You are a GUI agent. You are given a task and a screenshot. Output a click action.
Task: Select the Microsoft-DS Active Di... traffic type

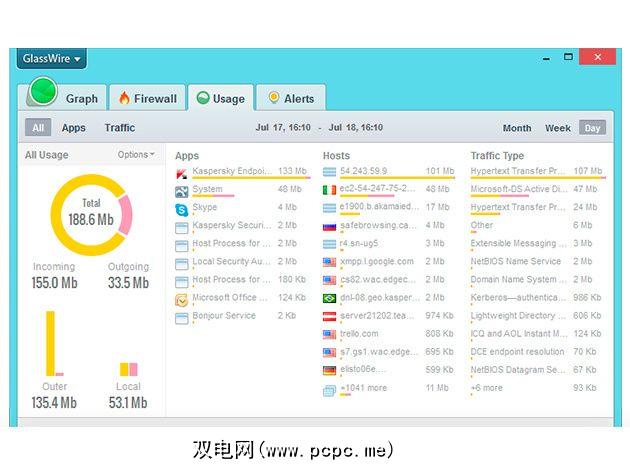tap(536, 190)
